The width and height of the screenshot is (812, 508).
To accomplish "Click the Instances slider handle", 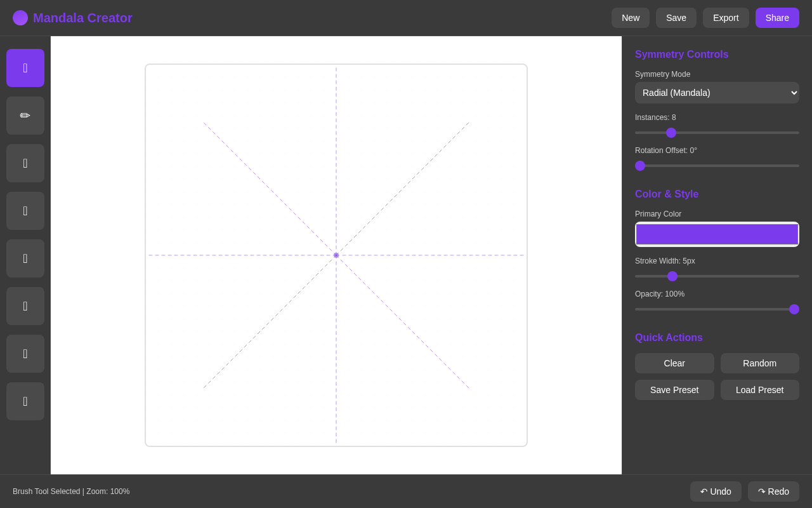I will click(x=671, y=133).
